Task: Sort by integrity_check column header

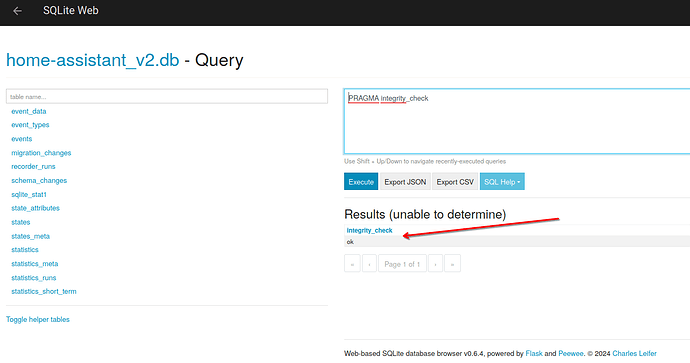Action: pos(369,231)
